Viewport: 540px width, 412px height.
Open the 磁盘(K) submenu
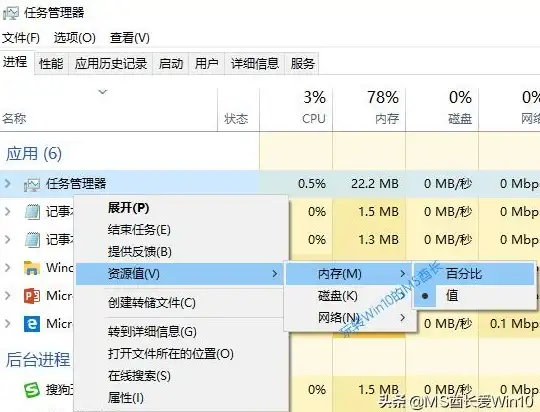(x=349, y=296)
